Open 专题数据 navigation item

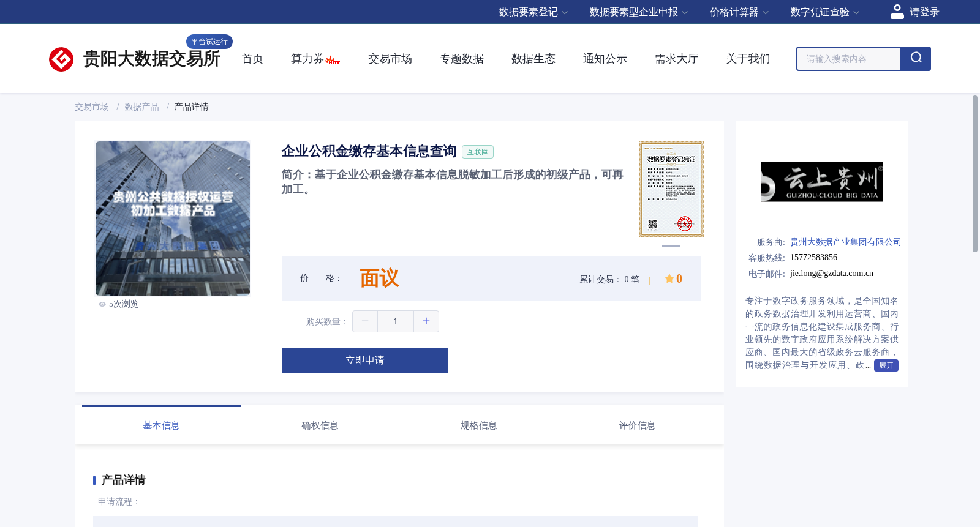point(462,59)
